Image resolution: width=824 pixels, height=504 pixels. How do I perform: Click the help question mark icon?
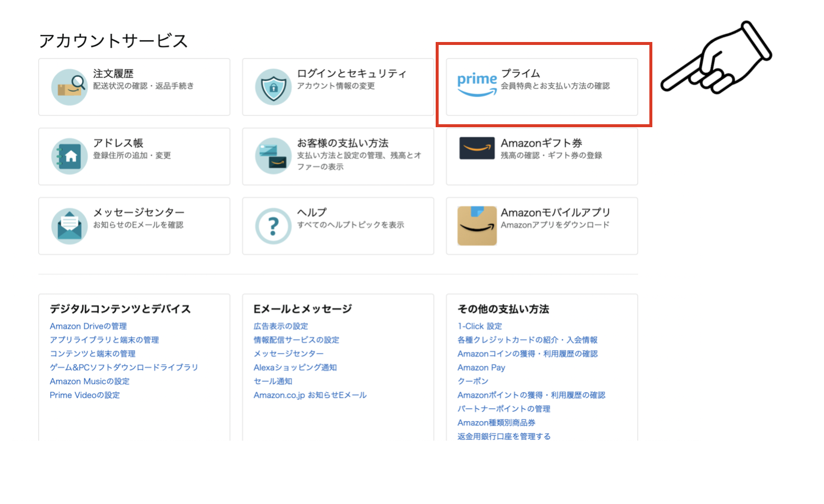(x=273, y=226)
